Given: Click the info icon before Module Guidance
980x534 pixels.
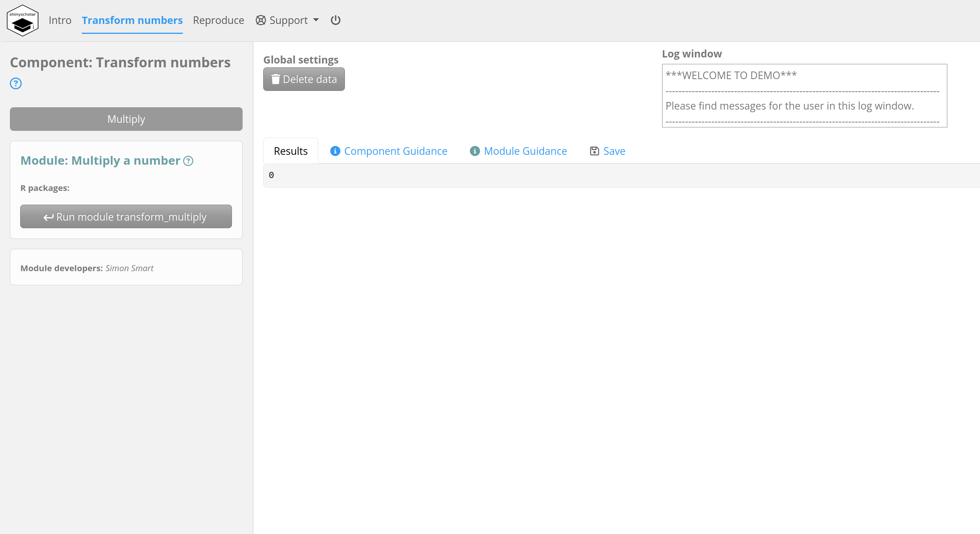Looking at the screenshot, I should click(x=474, y=151).
